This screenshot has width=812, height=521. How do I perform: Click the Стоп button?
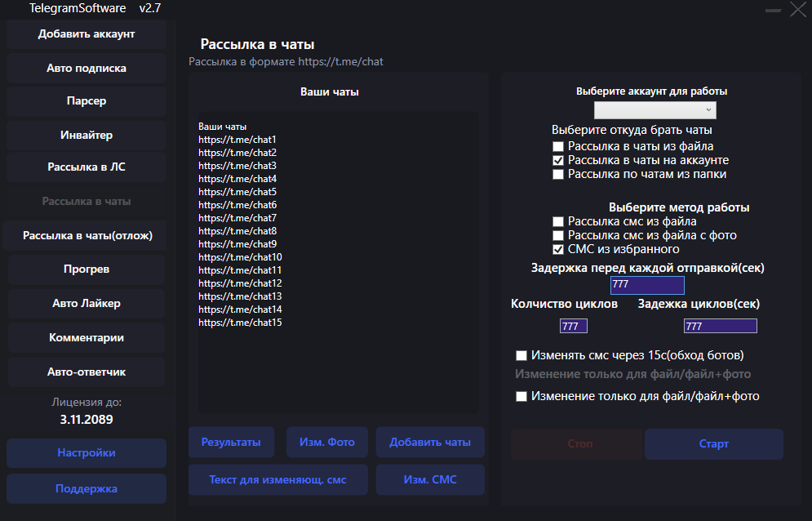tap(578, 443)
